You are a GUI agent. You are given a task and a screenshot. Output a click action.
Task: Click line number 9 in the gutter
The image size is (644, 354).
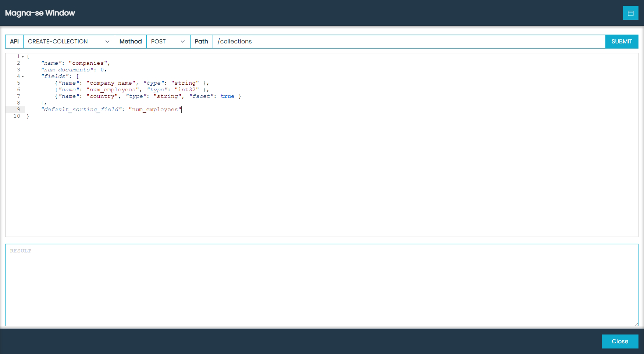[18, 110]
